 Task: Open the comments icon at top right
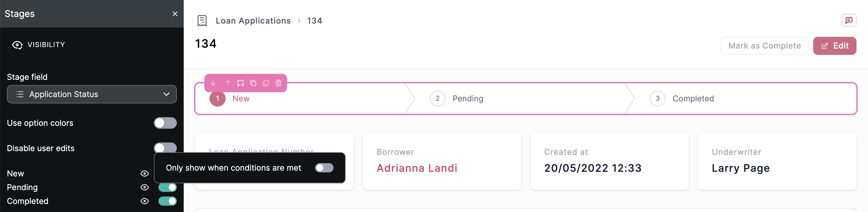click(848, 20)
